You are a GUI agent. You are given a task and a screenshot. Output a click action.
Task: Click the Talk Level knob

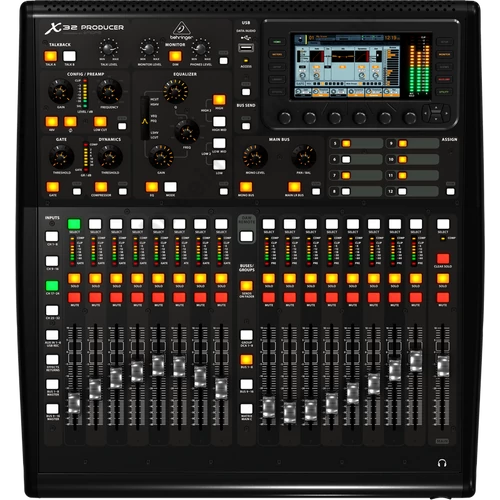(x=109, y=48)
